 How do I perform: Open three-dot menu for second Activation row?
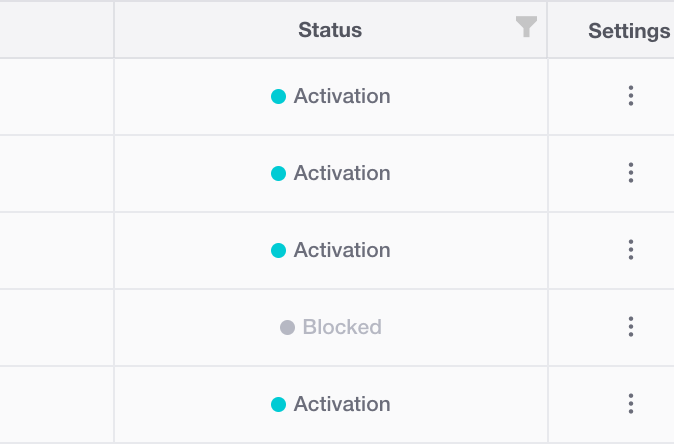(631, 173)
